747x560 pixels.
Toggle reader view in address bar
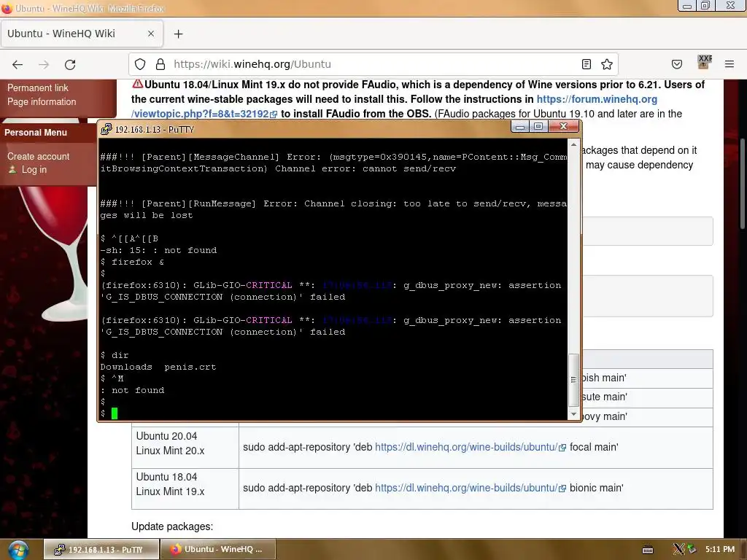click(587, 64)
